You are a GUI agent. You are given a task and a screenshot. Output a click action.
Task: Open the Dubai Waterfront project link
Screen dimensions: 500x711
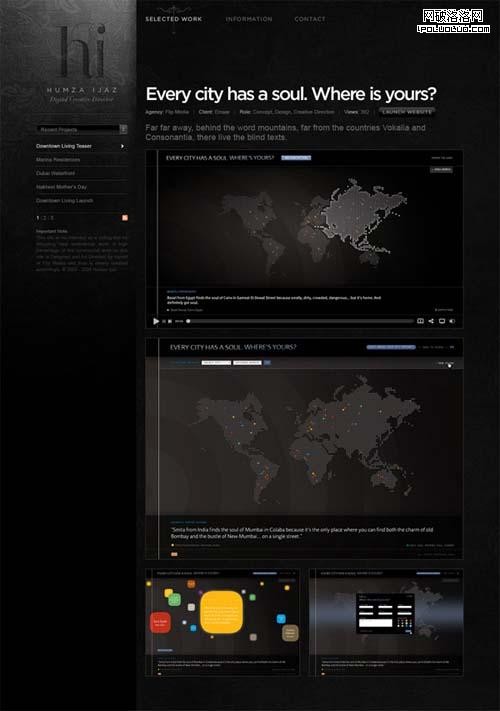55,173
